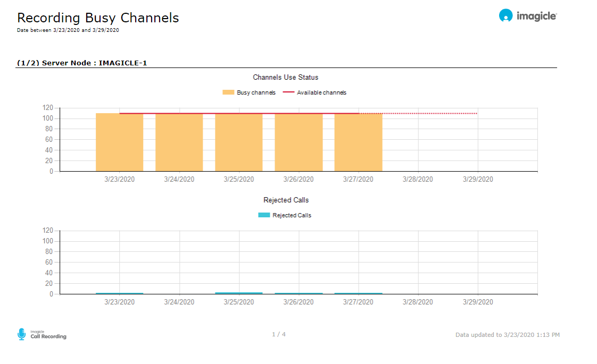597x364 pixels.
Task: Click the dotted projected available channels line
Action: coord(418,113)
